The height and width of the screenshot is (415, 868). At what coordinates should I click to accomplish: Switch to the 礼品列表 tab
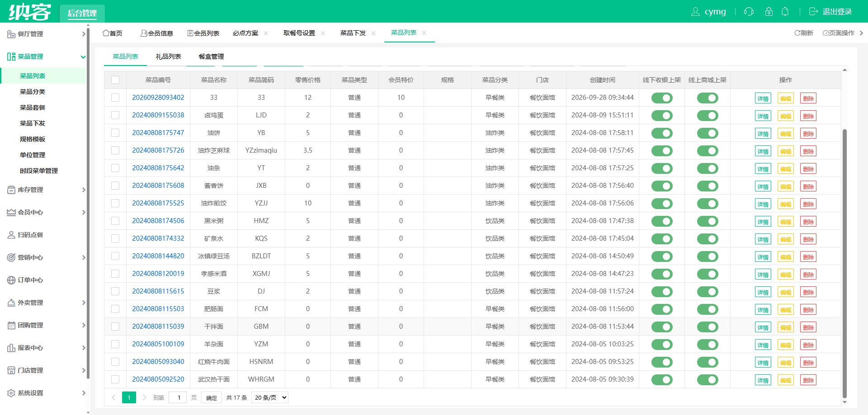pos(168,56)
